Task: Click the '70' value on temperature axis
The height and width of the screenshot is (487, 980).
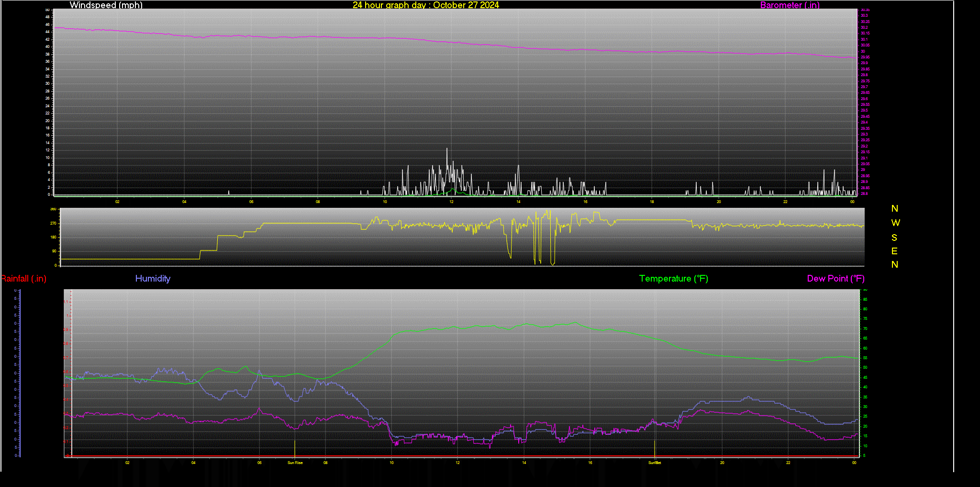Action: pyautogui.click(x=865, y=329)
